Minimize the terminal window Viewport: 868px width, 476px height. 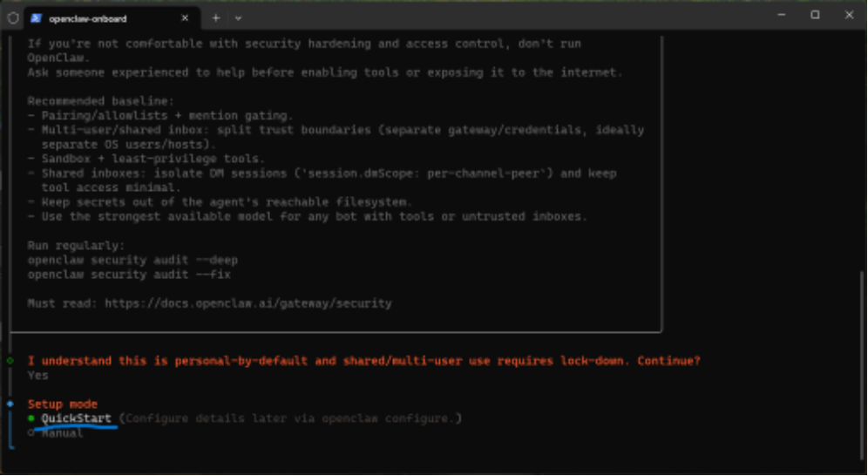click(x=780, y=15)
